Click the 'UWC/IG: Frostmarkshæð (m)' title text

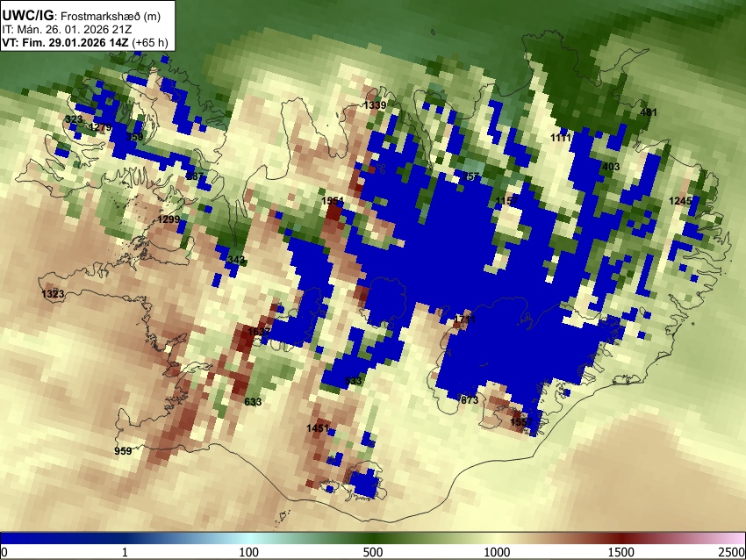[82, 16]
